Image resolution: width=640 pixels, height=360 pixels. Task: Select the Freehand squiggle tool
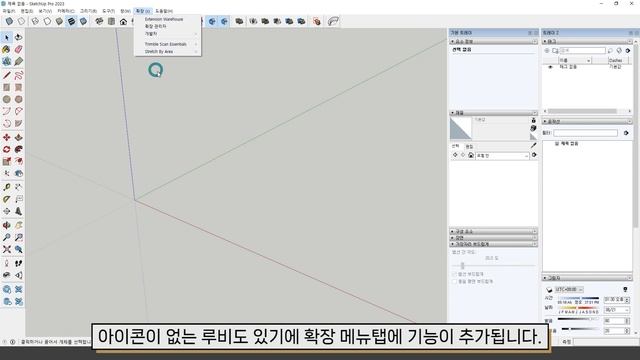(18, 75)
